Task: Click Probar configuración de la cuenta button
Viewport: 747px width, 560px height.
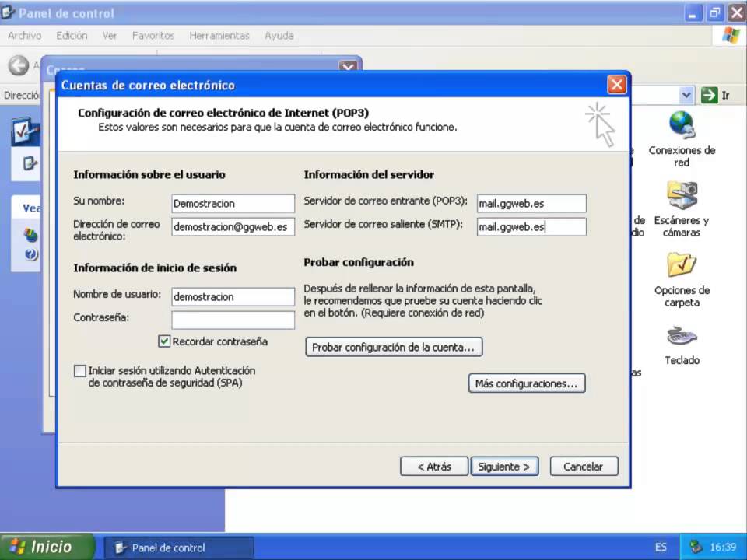Action: tap(394, 347)
